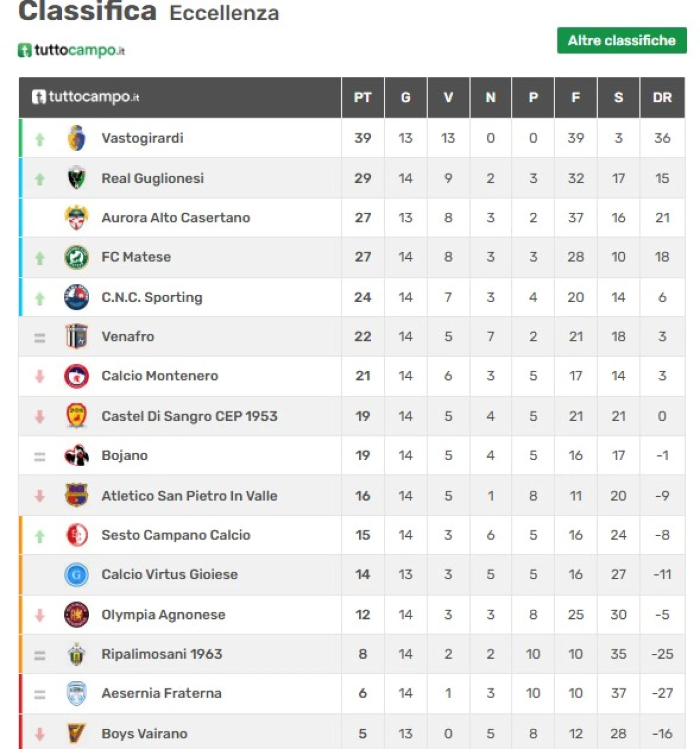Open the Altre classifiche button
The height and width of the screenshot is (749, 700).
click(622, 40)
